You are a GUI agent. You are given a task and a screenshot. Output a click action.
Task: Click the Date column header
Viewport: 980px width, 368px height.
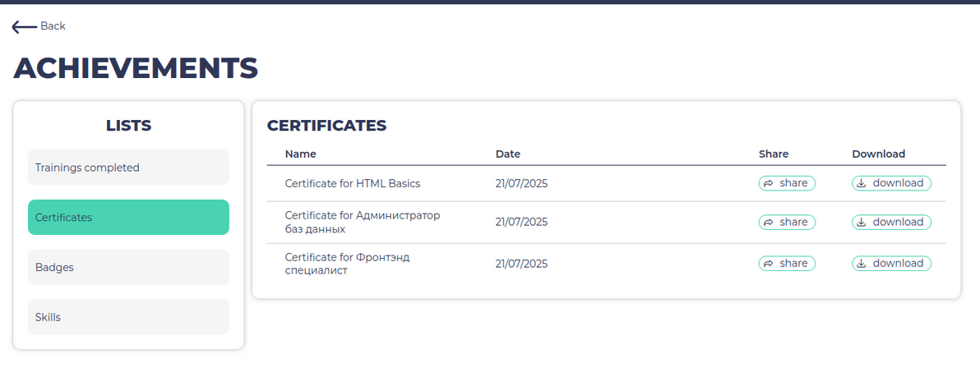click(x=507, y=154)
